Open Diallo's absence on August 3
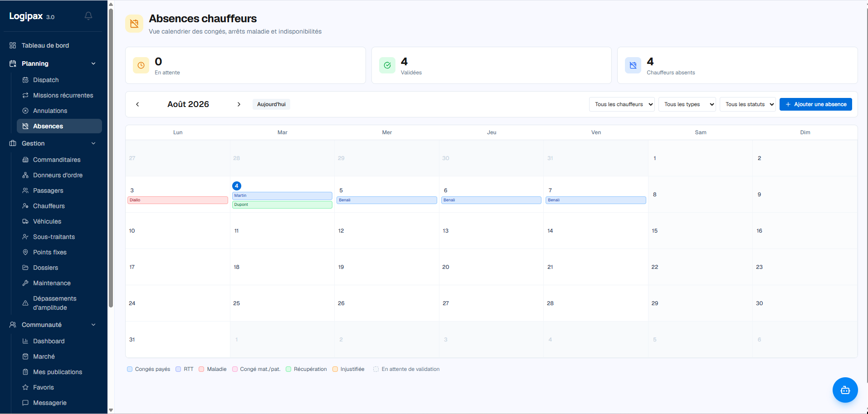 (178, 200)
